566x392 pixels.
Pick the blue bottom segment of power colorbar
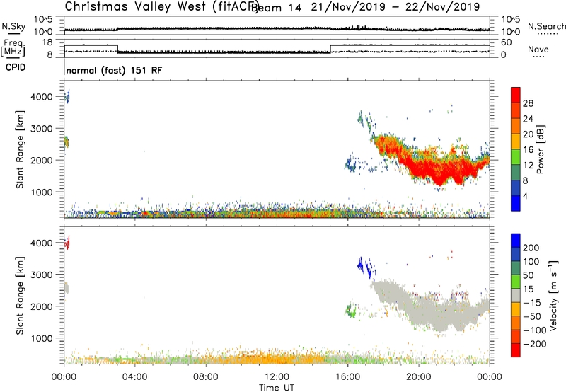click(516, 203)
